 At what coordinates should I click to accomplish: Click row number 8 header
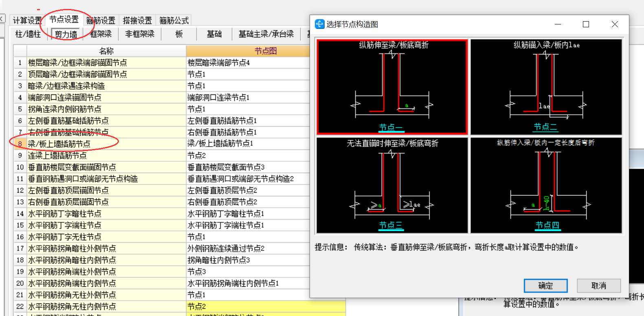20,144
